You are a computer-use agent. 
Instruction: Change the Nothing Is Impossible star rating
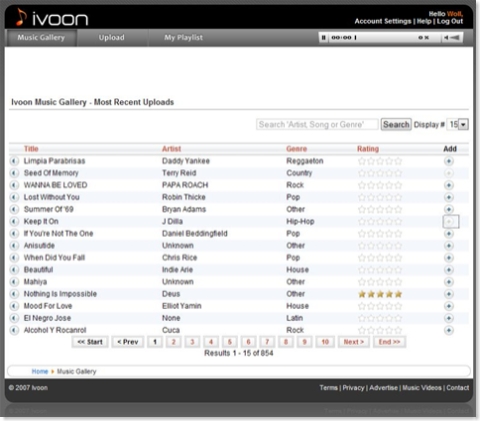[x=380, y=294]
